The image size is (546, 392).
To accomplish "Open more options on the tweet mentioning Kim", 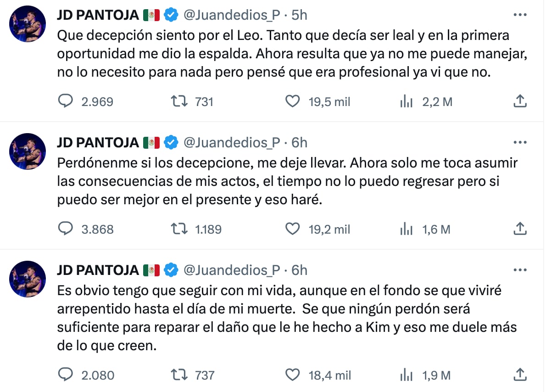I will [x=519, y=270].
